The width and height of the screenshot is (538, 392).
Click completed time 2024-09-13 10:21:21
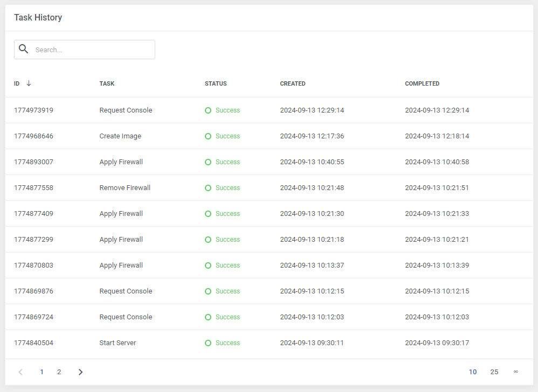pyautogui.click(x=437, y=240)
